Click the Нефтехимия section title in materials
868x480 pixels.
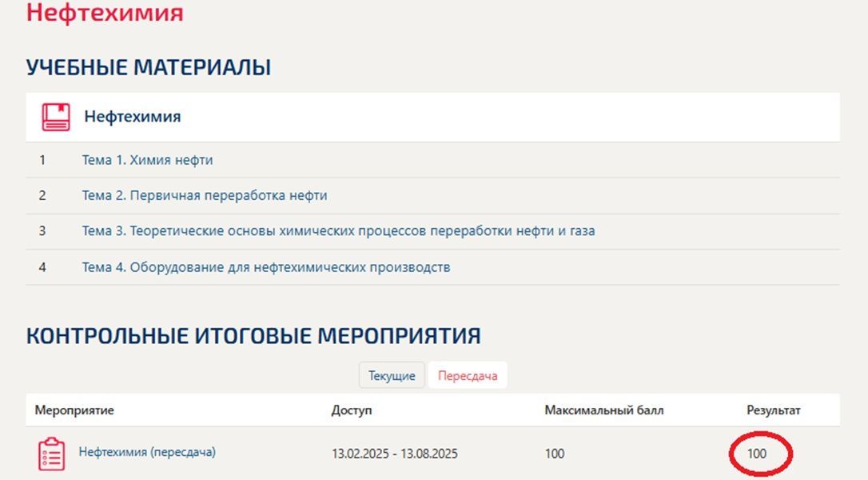coord(133,116)
